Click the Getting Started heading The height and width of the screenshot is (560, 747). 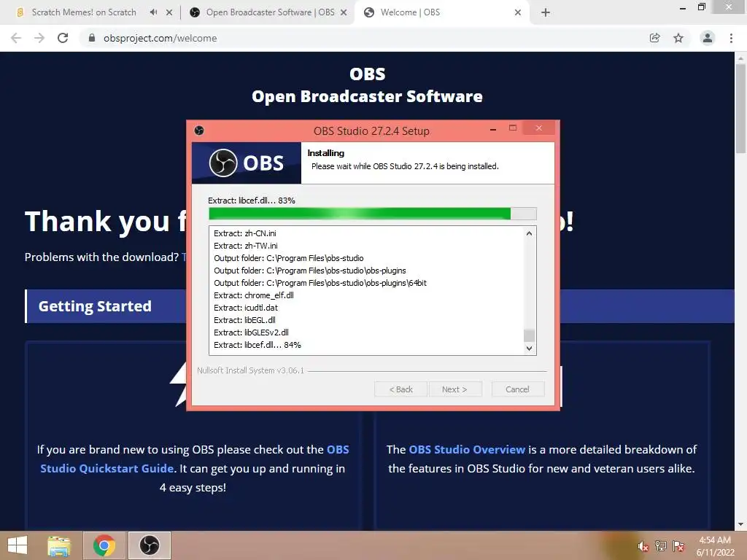click(95, 306)
